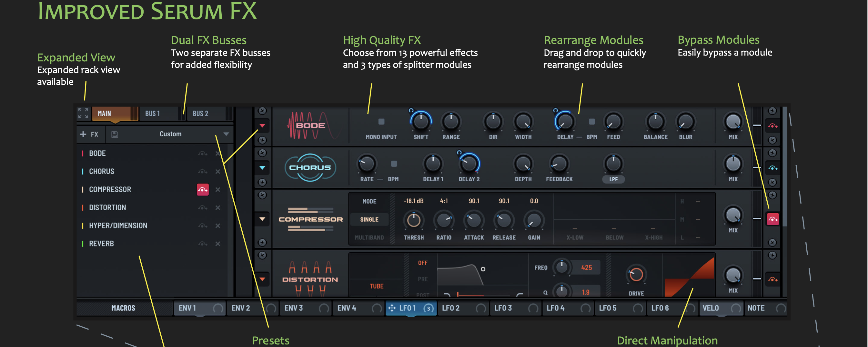Image resolution: width=868 pixels, height=347 pixels.
Task: Click the distortion Q value 1.9
Action: pos(586,292)
